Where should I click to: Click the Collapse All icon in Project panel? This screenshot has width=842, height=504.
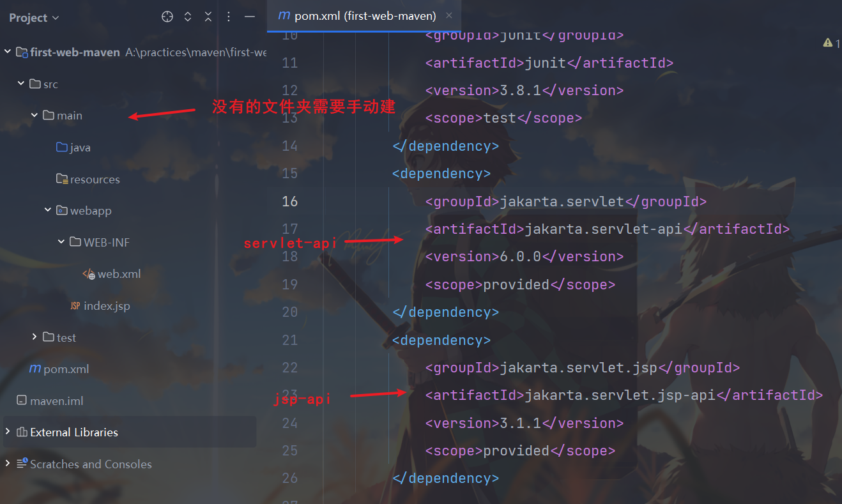pos(208,17)
